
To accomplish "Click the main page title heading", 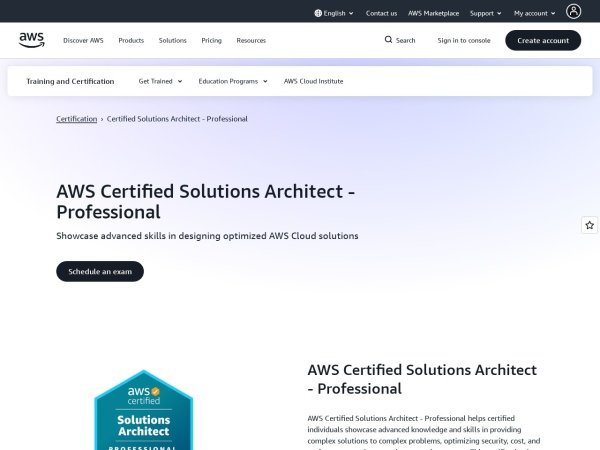I will tap(206, 202).
